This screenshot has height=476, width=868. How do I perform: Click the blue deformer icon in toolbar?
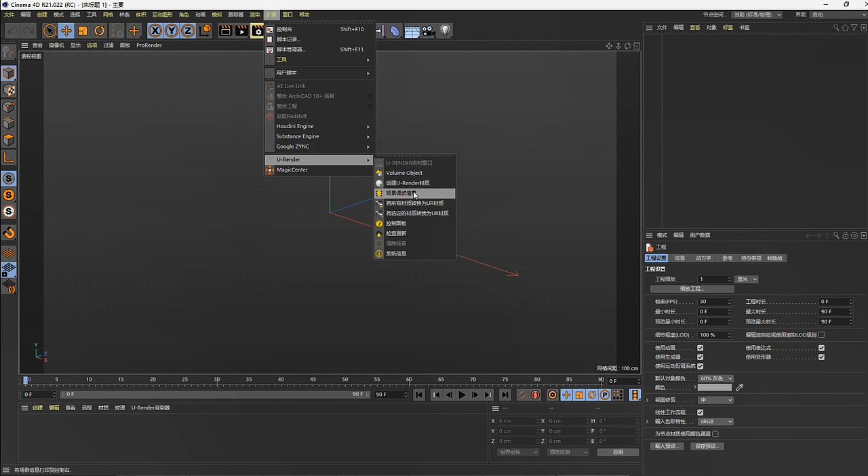coord(395,31)
